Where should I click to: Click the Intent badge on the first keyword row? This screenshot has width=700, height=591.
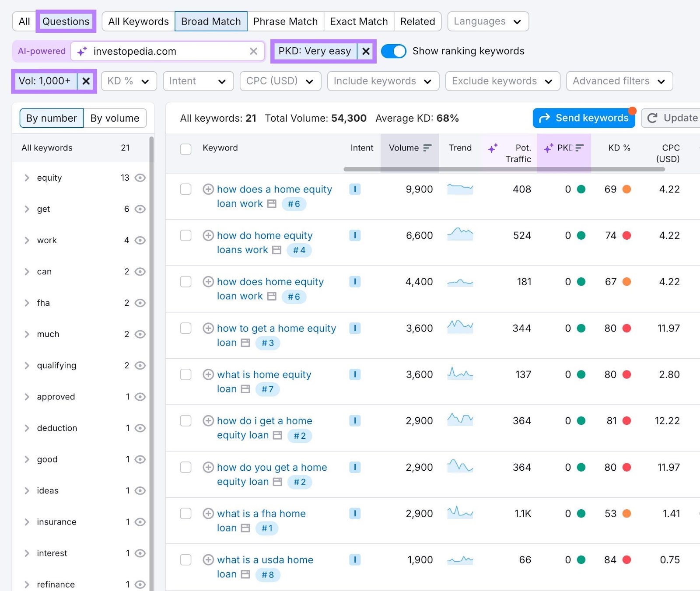(355, 189)
